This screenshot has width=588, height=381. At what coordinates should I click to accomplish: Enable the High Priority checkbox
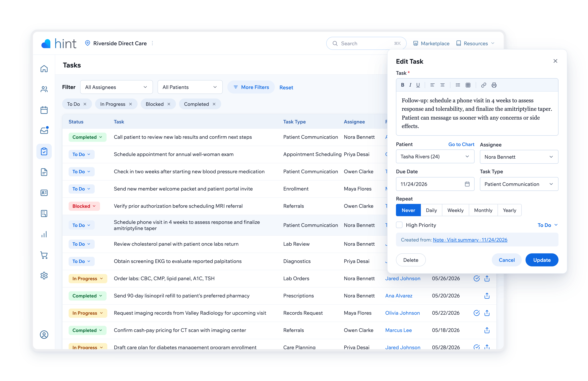(399, 225)
